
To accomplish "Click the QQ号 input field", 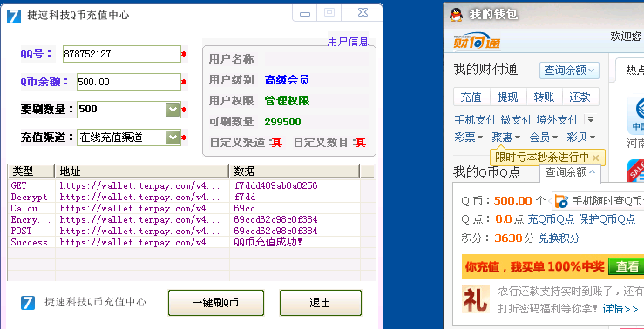I will 122,54.
